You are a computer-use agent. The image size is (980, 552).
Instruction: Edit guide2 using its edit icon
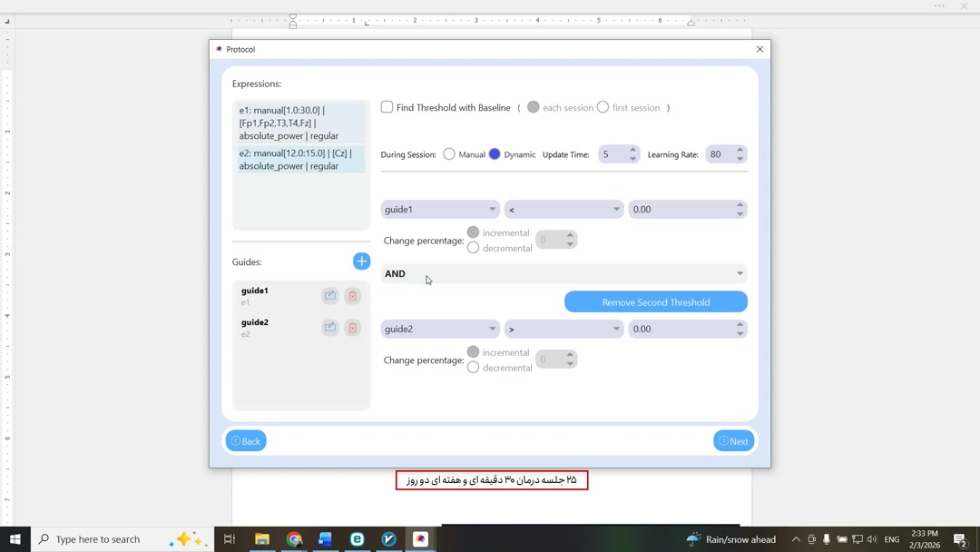(x=330, y=328)
